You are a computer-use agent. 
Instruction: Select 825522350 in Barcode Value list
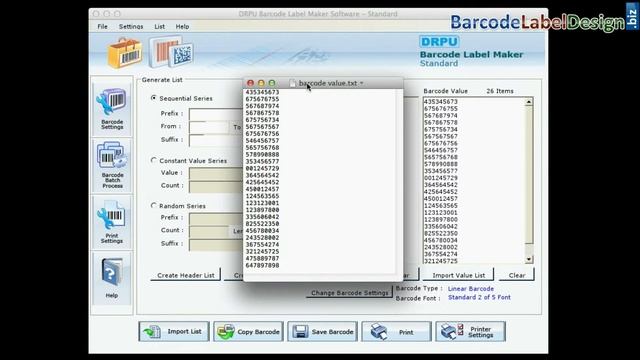tap(440, 233)
